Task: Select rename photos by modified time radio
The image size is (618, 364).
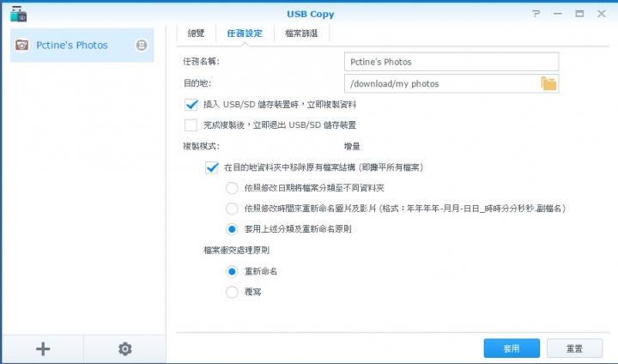Action: (232, 209)
